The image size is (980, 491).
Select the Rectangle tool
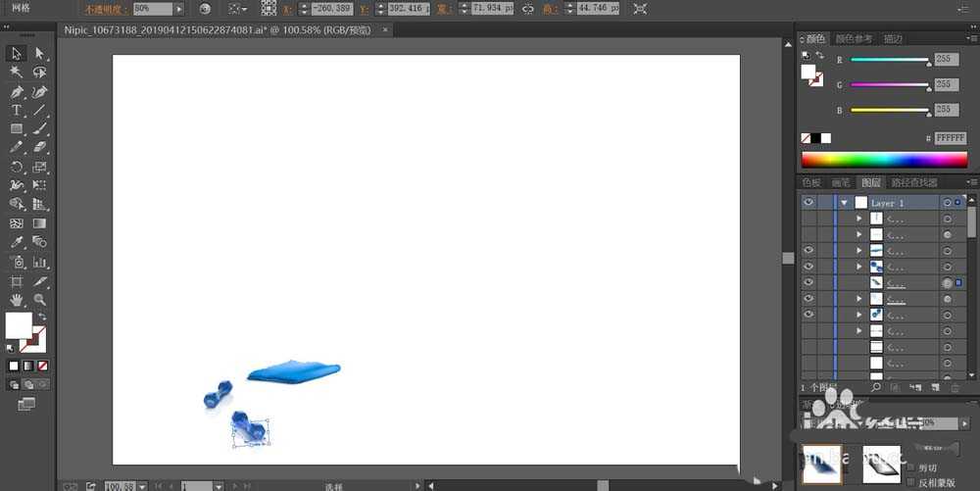[17, 128]
